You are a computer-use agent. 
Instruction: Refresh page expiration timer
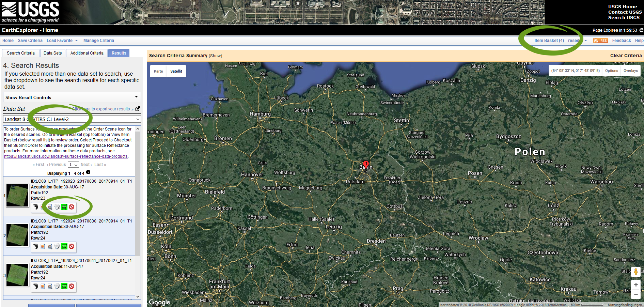pos(641,30)
